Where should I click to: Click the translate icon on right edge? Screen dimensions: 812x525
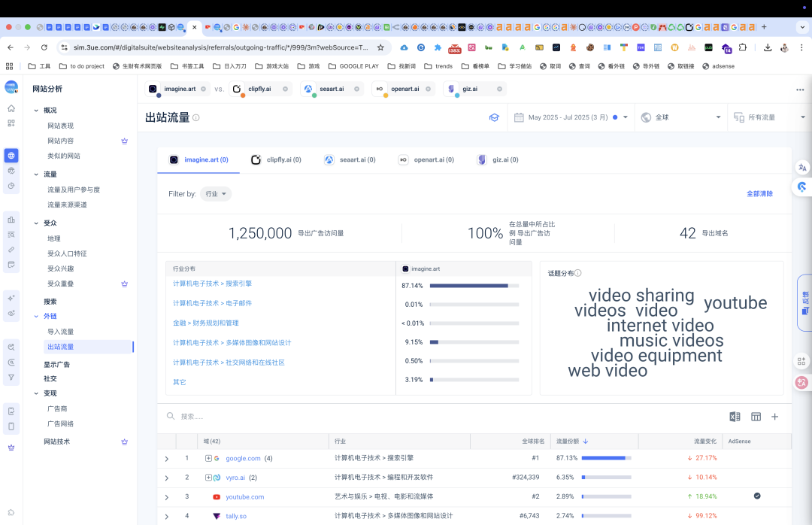[x=803, y=168]
